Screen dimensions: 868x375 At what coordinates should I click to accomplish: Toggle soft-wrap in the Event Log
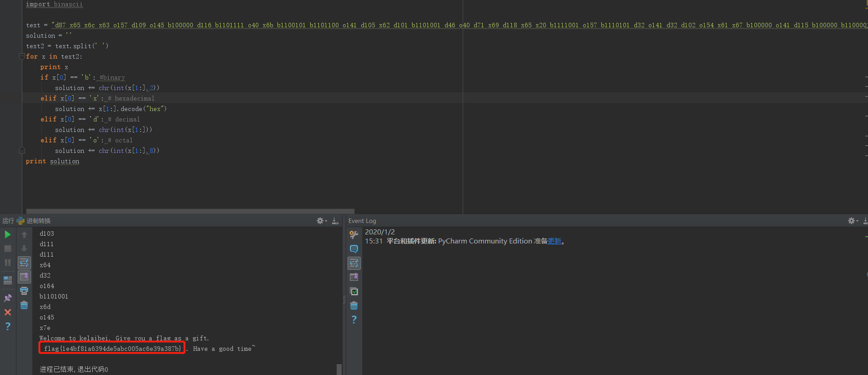pyautogui.click(x=354, y=263)
